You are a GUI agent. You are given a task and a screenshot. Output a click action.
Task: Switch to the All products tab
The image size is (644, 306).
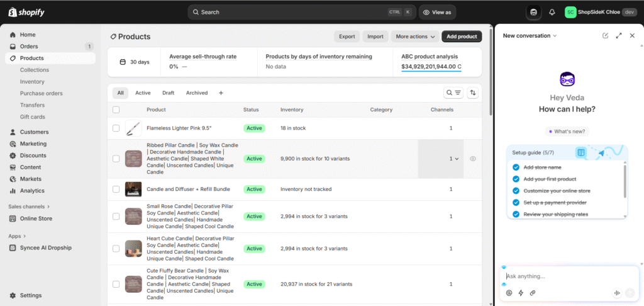point(120,93)
